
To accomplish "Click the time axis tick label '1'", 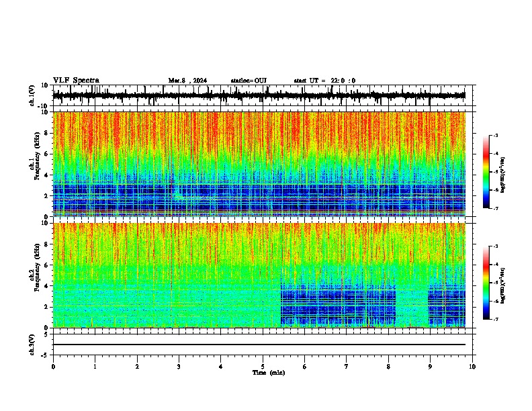I will coord(95,367).
